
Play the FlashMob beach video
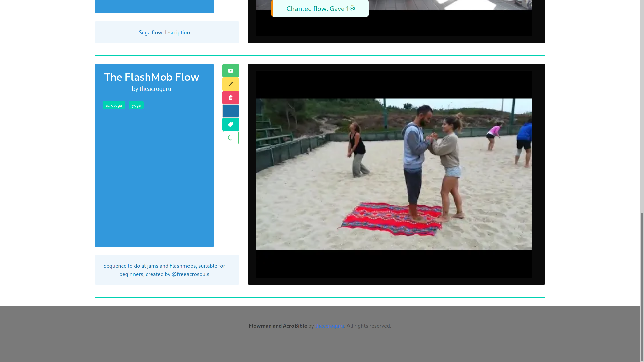393,174
